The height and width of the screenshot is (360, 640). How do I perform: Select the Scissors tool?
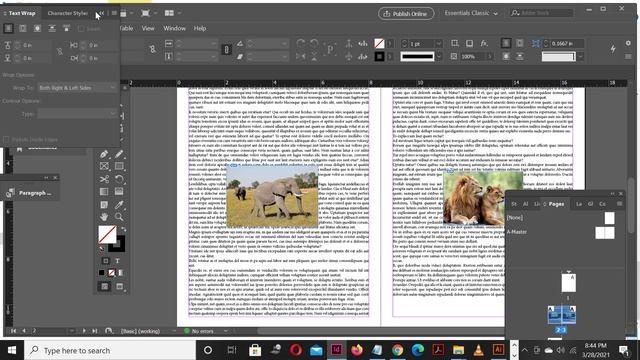[x=104, y=179]
